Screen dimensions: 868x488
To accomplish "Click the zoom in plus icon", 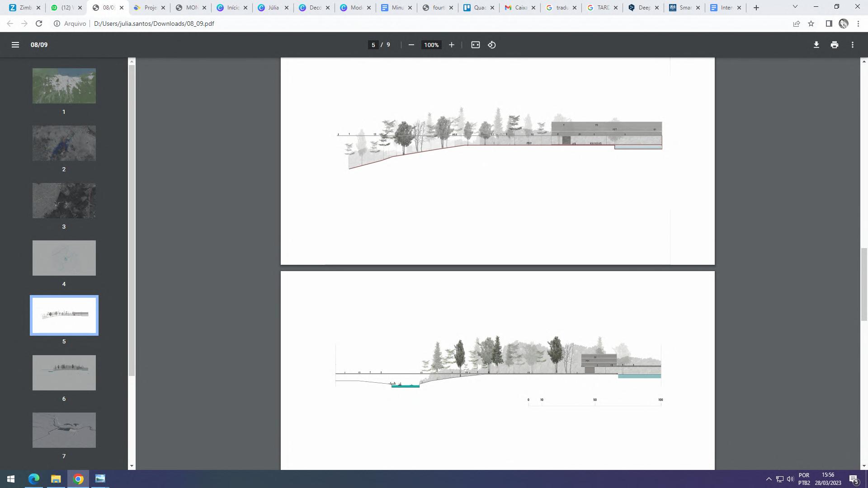I will [451, 45].
